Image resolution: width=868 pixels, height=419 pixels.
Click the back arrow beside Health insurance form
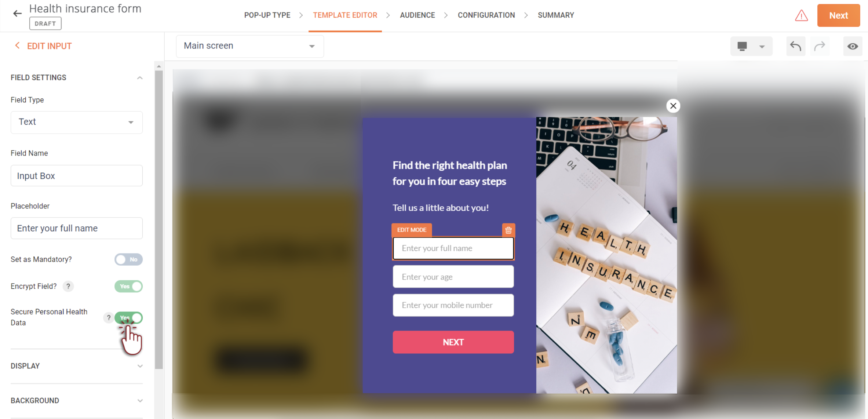coord(17,14)
